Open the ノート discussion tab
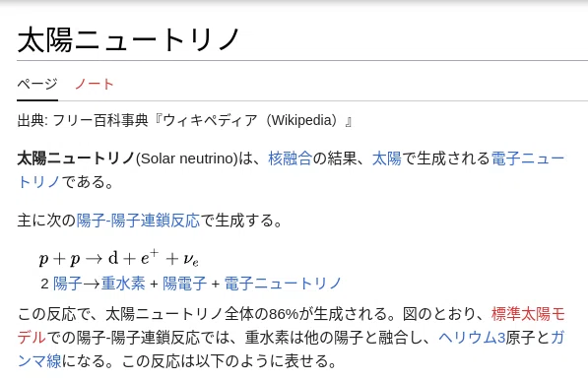The height and width of the screenshot is (380, 588). point(95,84)
